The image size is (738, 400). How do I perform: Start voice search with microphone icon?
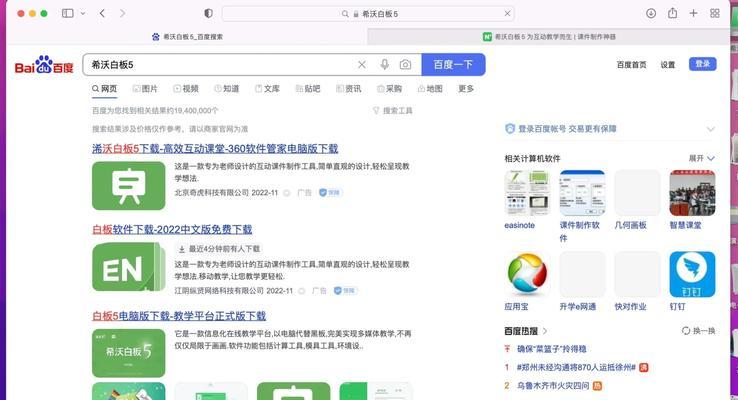coord(385,64)
